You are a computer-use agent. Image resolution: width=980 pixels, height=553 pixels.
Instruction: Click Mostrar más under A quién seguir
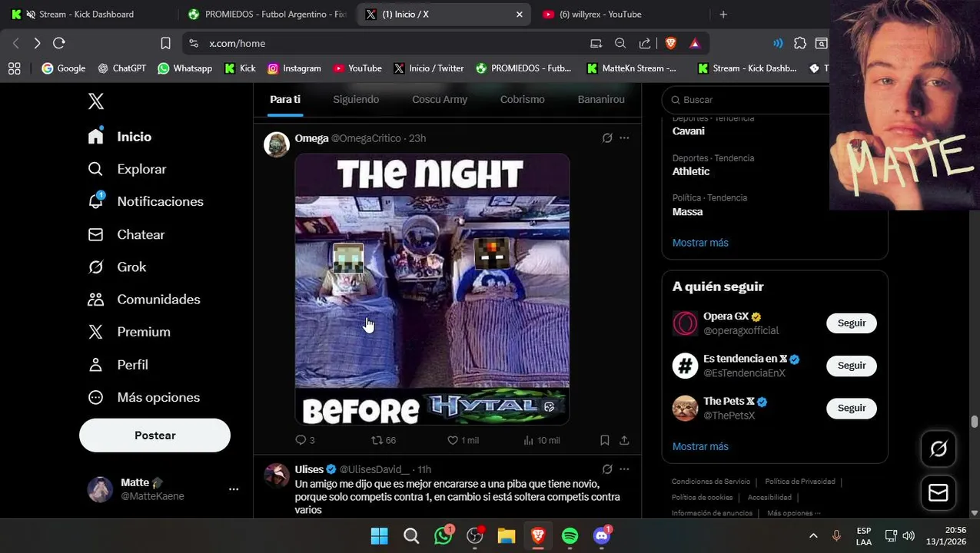click(x=700, y=446)
